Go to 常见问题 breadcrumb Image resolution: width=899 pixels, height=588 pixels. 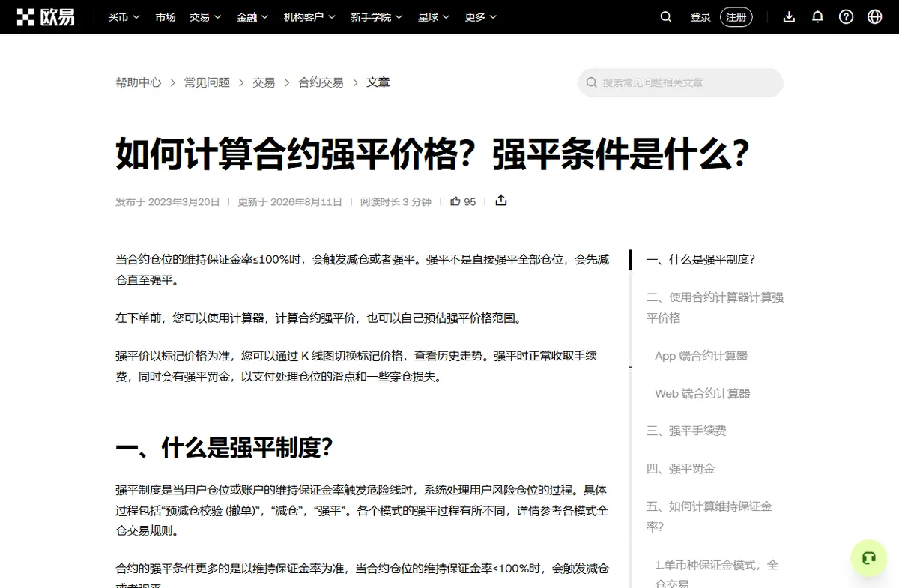[x=207, y=82]
